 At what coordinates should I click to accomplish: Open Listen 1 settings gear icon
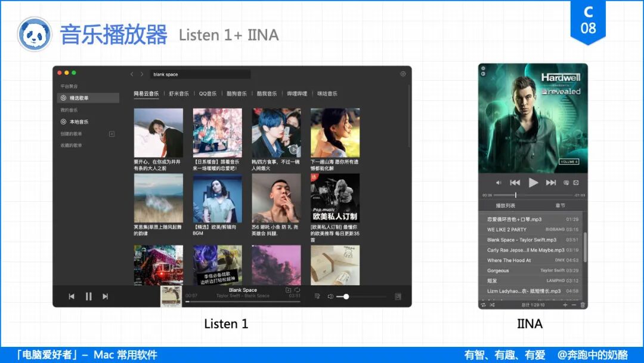[403, 73]
